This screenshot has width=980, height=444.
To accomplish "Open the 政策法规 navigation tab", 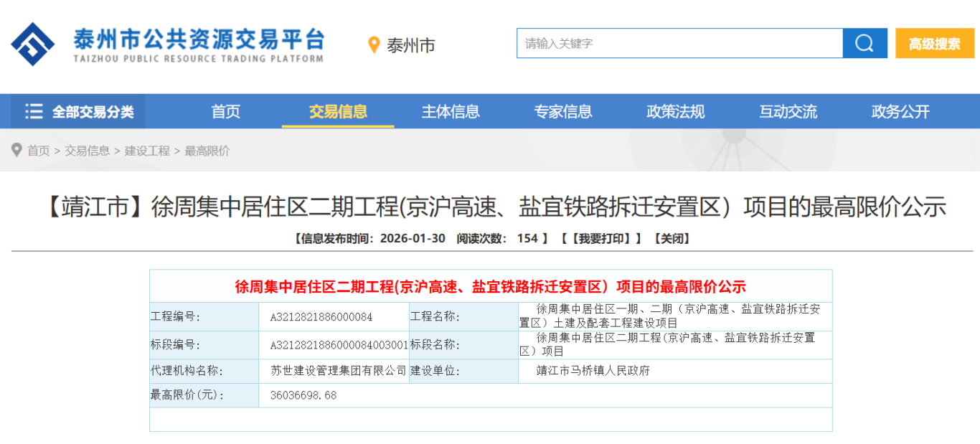I will 675,112.
